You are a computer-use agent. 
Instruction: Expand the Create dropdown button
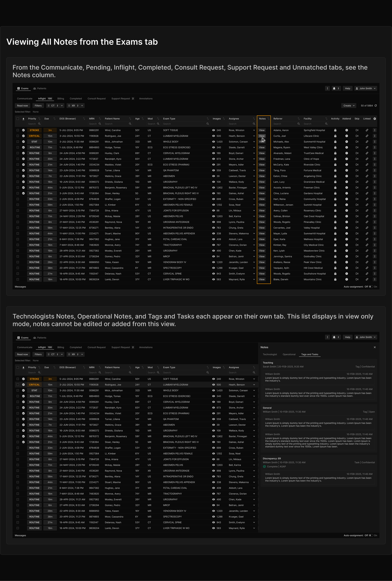point(348,106)
